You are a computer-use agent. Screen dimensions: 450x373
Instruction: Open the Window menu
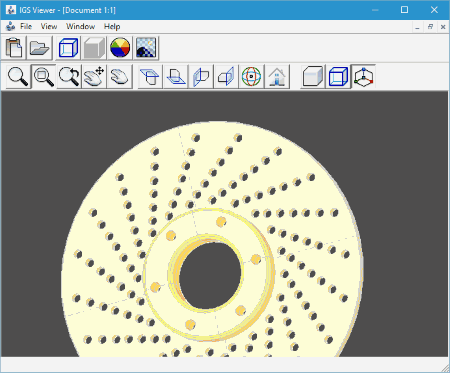coord(80,26)
